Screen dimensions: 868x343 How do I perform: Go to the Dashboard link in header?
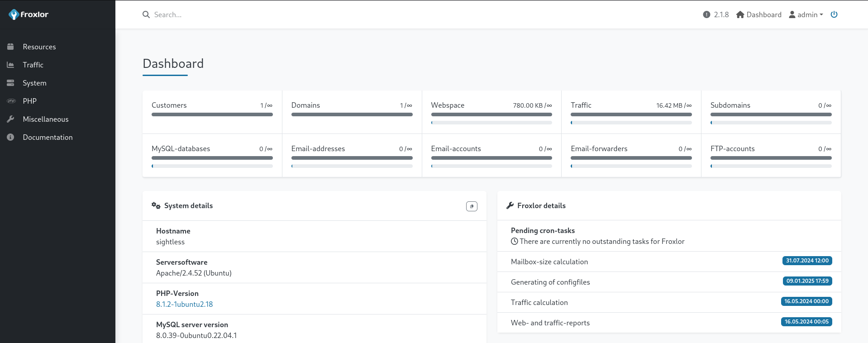[759, 14]
